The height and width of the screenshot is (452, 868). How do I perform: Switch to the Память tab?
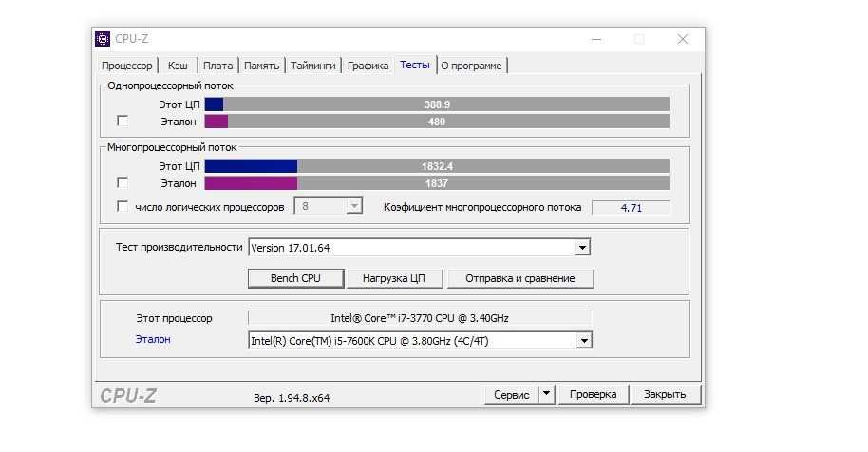262,66
